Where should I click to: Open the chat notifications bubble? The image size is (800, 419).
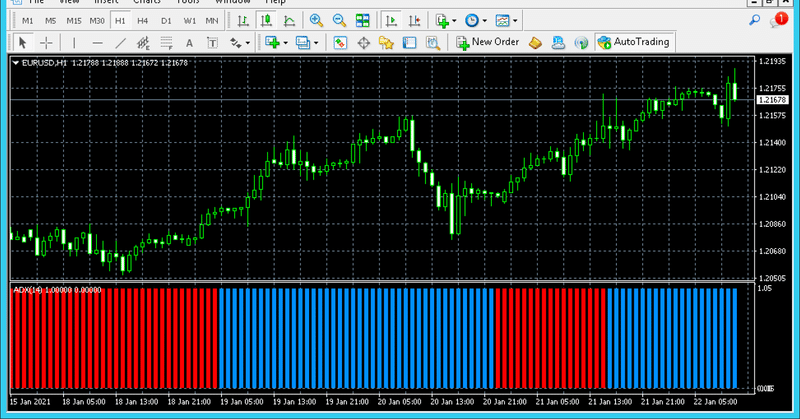pyautogui.click(x=778, y=20)
